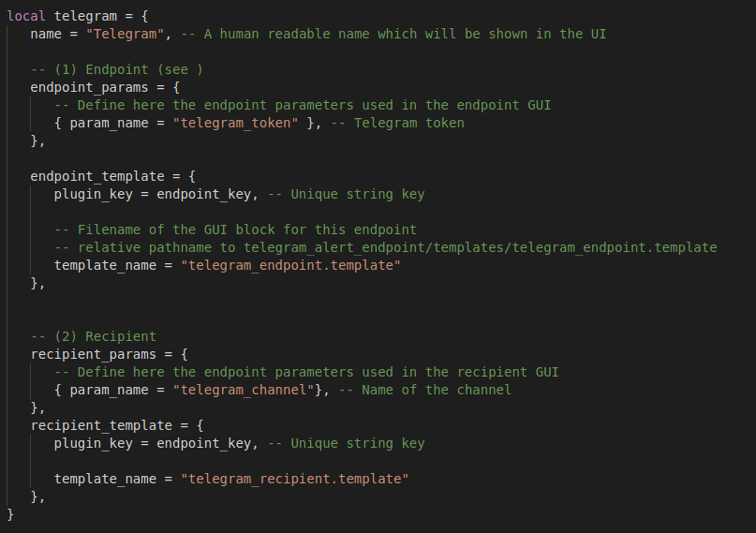The image size is (756, 533).
Task: Click the endpoint_params identifier
Action: pyautogui.click(x=89, y=88)
